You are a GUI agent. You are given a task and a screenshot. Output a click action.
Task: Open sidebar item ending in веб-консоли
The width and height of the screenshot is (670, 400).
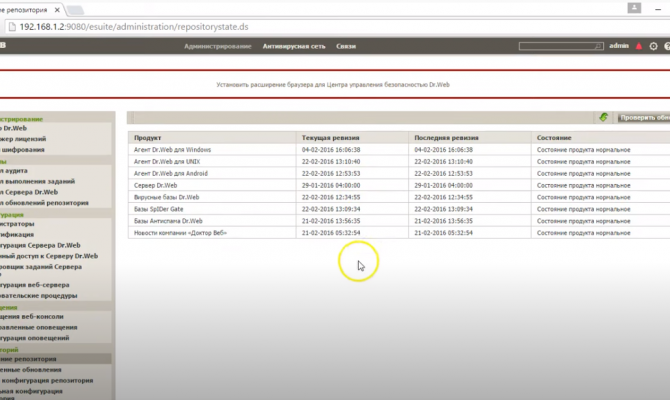(32, 317)
